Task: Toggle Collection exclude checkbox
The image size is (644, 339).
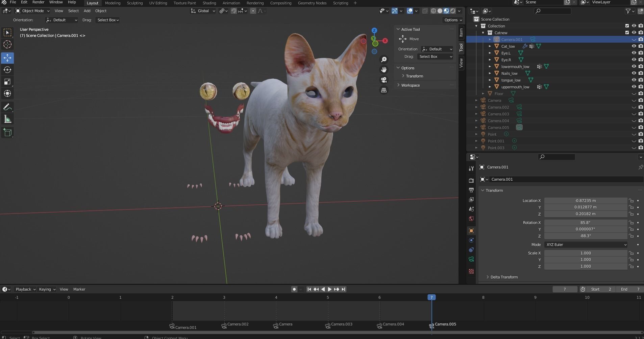Action: pyautogui.click(x=627, y=26)
